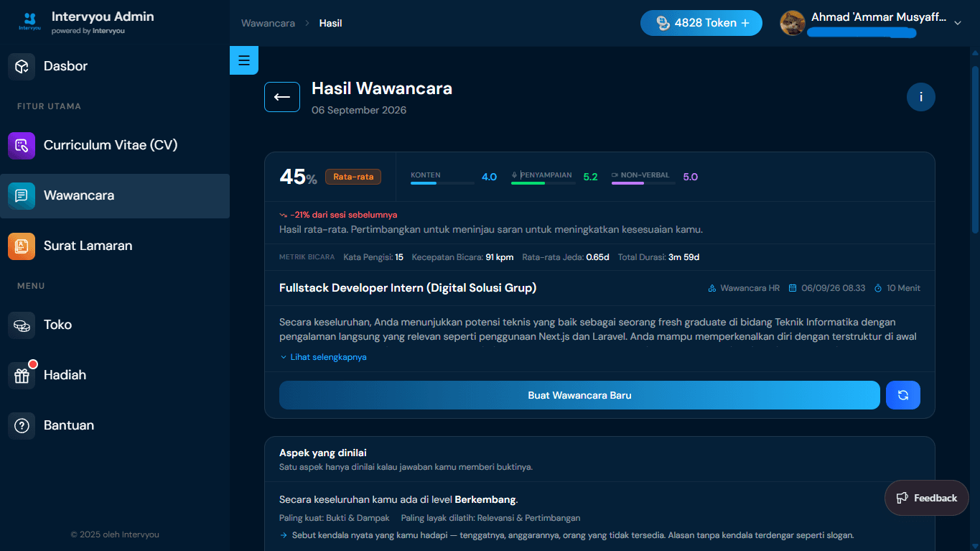
Task: Click the Rata-rata score badge
Action: [353, 177]
